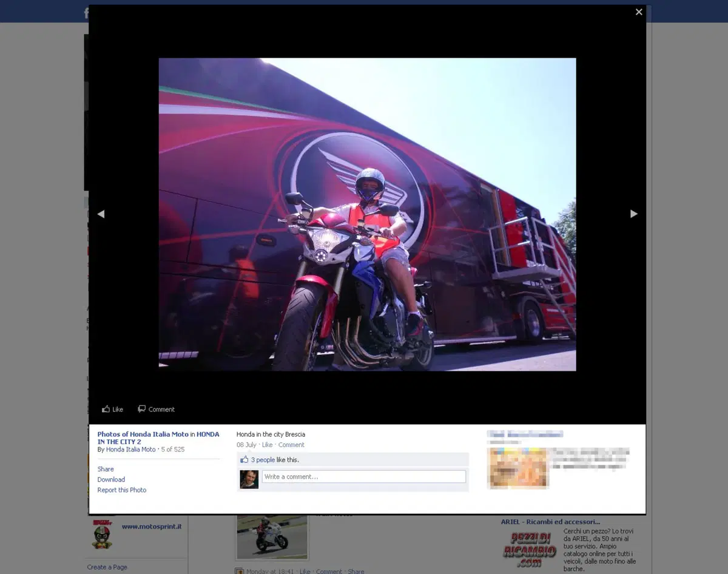Screen dimensions: 728x574
Task: Open the ARIEL - Ricambi ed accessori ad
Action: tap(550, 522)
